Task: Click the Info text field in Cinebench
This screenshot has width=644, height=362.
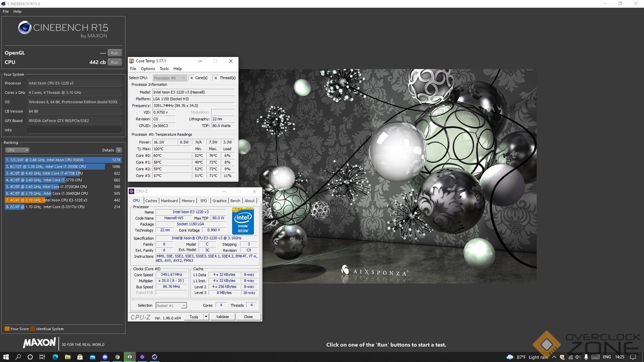Action: [x=74, y=130]
